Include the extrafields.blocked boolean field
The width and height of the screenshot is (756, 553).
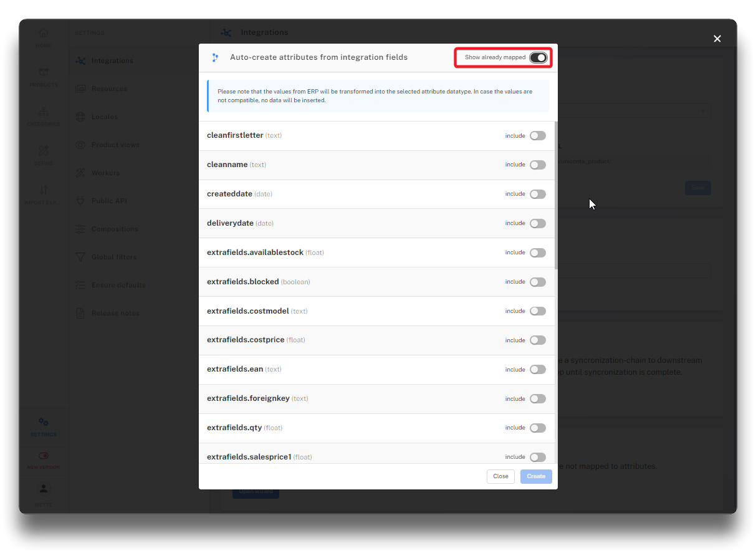[537, 282]
